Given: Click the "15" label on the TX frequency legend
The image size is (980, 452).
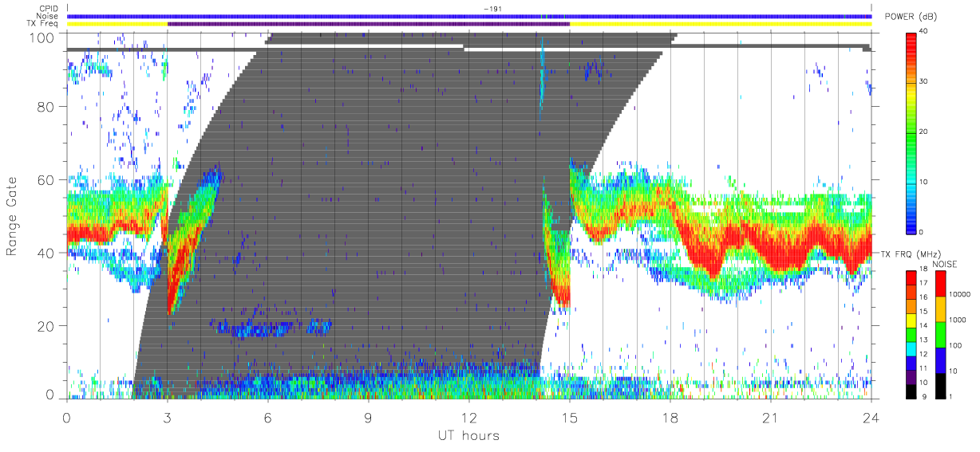Looking at the screenshot, I should pos(924,311).
